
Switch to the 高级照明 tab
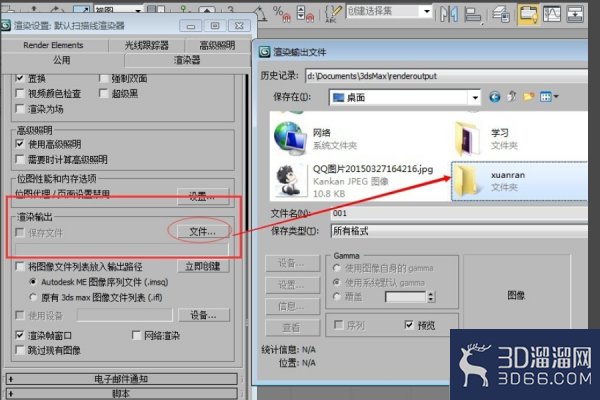tap(217, 45)
